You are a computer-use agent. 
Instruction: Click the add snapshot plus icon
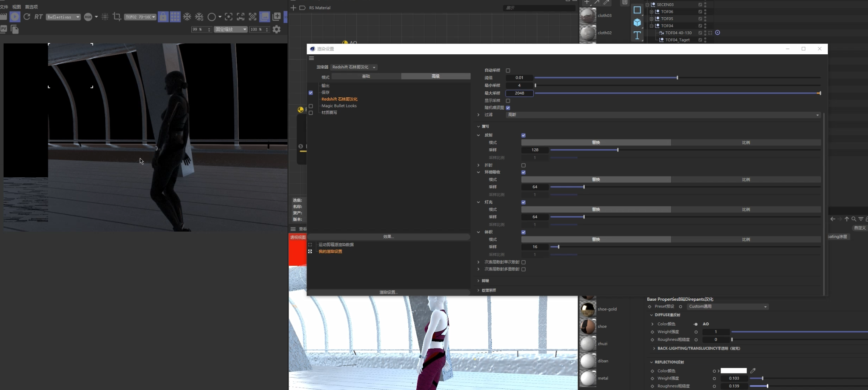click(277, 16)
